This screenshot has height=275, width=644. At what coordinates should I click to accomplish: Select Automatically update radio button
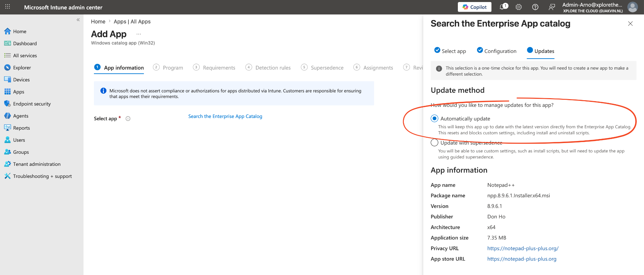pos(434,118)
